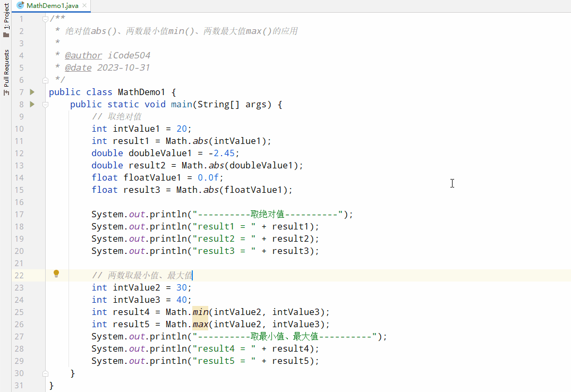Viewport: 571px width, 392px height.
Task: Click the run arrow beside class MathDemo1
Action: [32, 92]
